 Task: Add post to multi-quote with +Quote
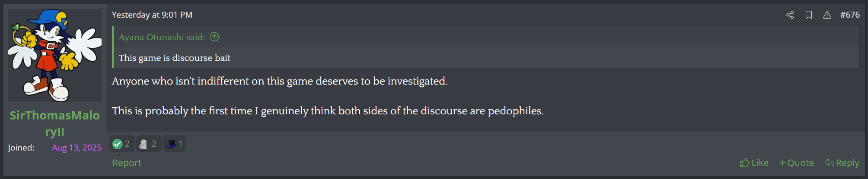796,163
